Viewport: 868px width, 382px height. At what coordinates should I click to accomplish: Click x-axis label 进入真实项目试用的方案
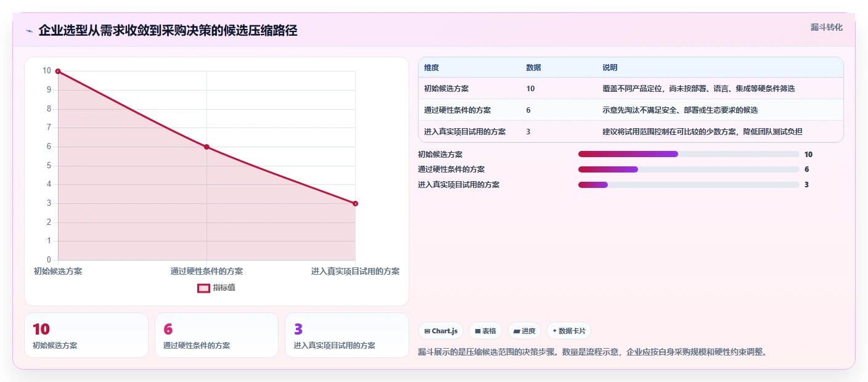355,271
